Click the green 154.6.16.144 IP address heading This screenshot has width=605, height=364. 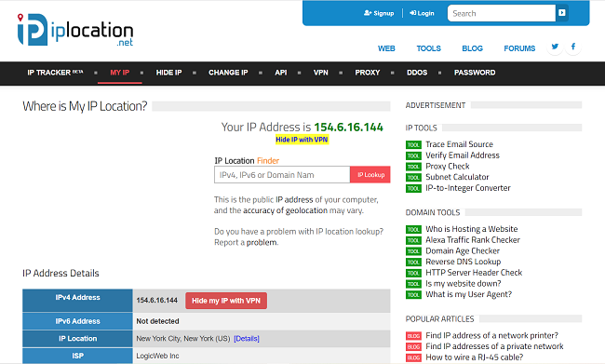click(348, 127)
